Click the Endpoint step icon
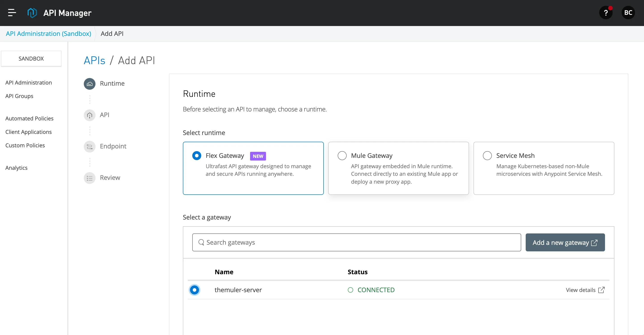The width and height of the screenshot is (644, 335). 89,147
